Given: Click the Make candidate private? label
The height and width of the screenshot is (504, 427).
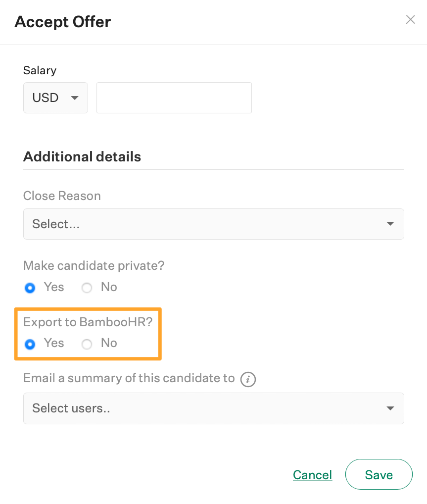Looking at the screenshot, I should pyautogui.click(x=94, y=266).
